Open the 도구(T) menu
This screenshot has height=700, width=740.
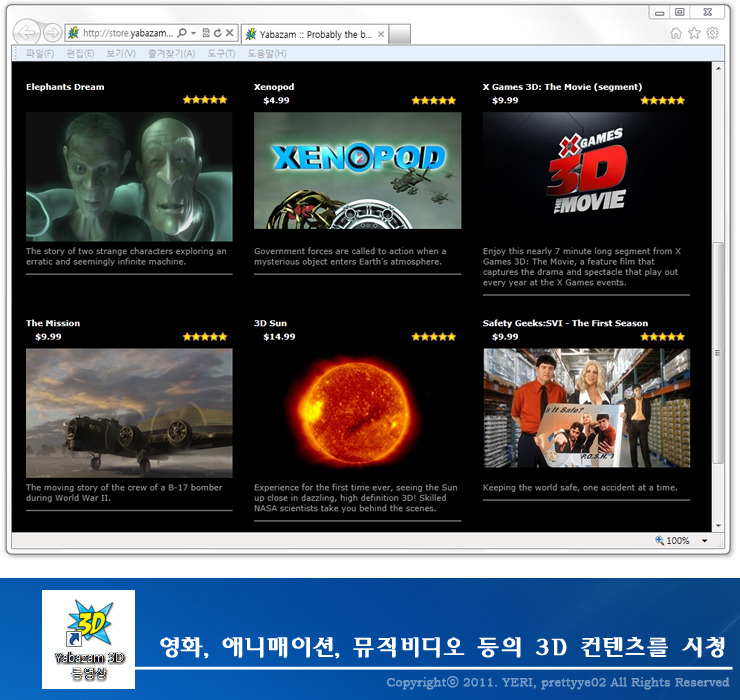tap(221, 54)
